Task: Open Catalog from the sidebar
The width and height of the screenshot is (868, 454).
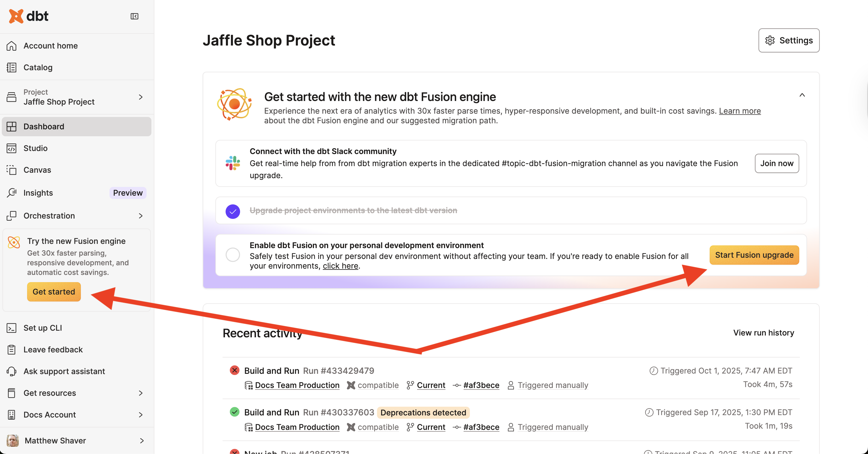Action: [38, 67]
